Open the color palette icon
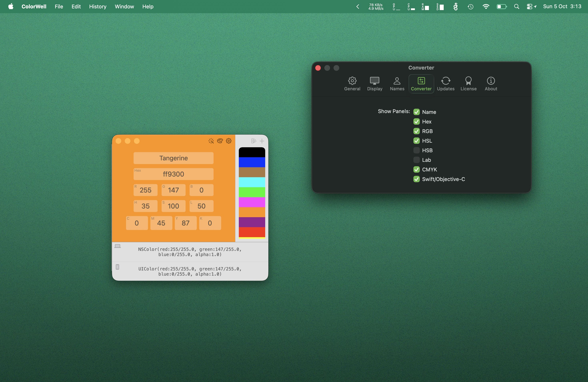Screen dimensions: 588x382 point(220,141)
